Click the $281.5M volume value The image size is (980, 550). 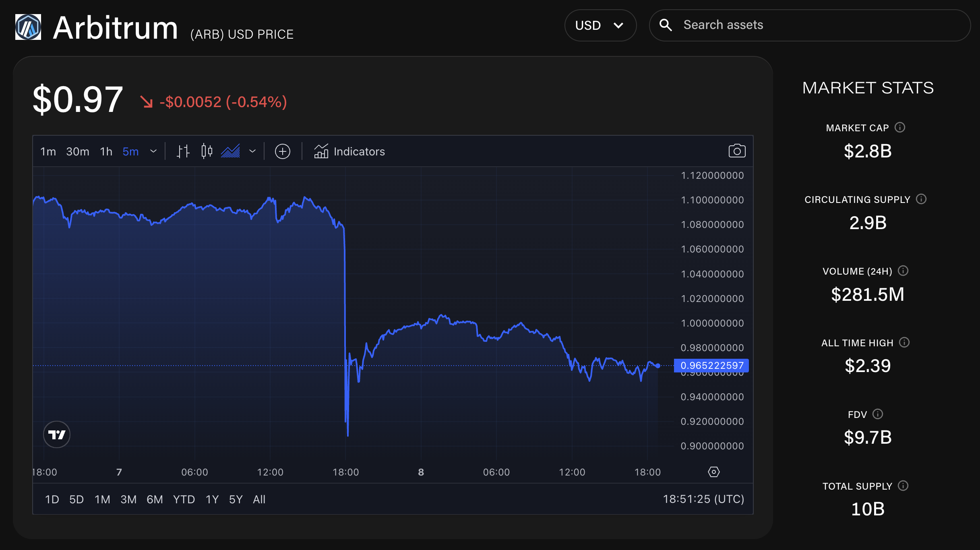coord(868,294)
